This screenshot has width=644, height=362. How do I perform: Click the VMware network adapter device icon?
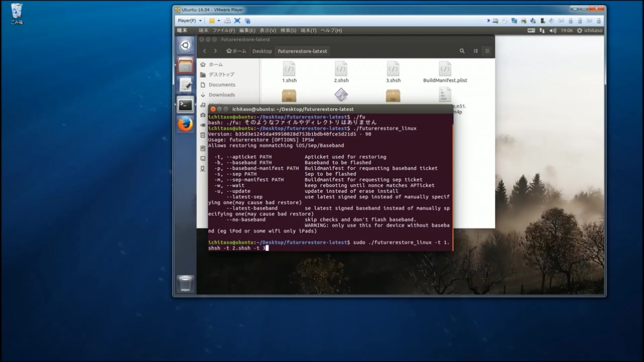coord(515,21)
